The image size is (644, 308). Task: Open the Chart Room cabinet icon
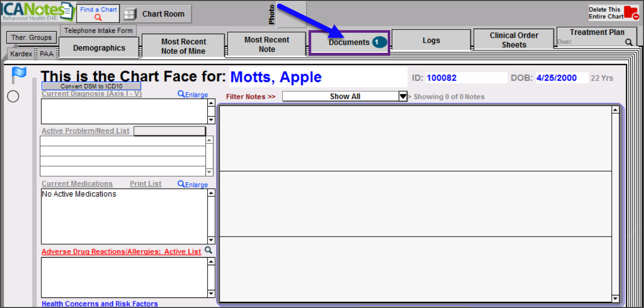129,14
